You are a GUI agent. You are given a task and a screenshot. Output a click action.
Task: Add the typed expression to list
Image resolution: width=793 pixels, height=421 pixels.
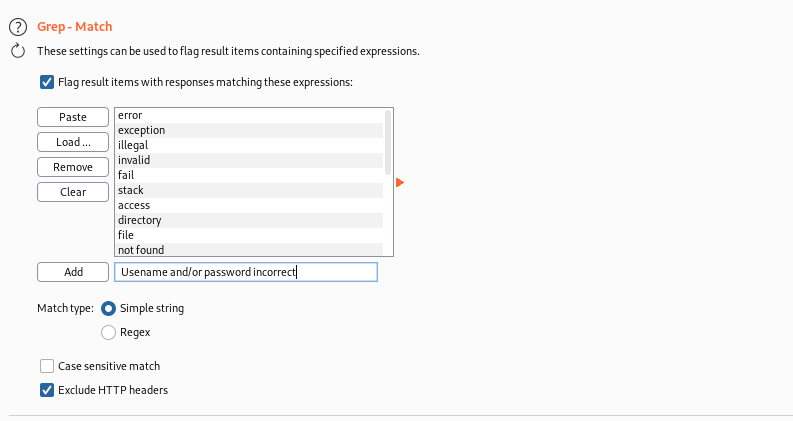[73, 272]
